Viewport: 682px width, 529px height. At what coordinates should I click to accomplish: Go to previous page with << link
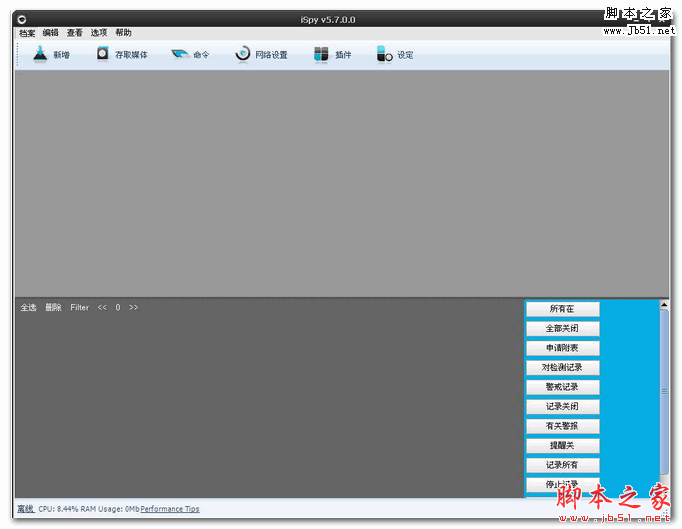coord(102,308)
